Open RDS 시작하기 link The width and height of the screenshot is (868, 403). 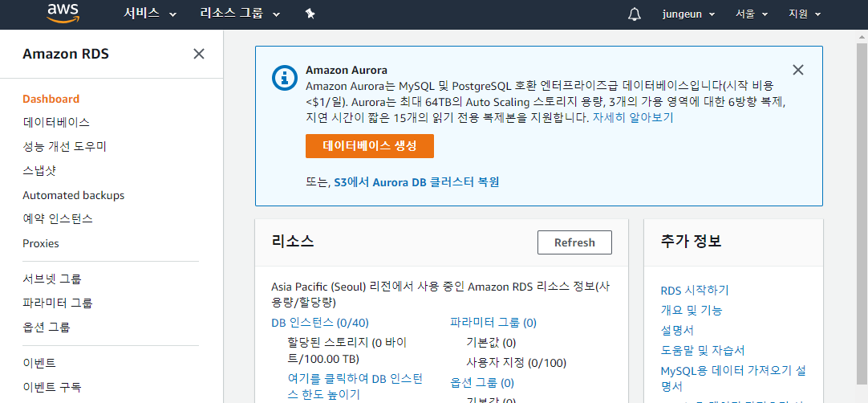pos(695,291)
